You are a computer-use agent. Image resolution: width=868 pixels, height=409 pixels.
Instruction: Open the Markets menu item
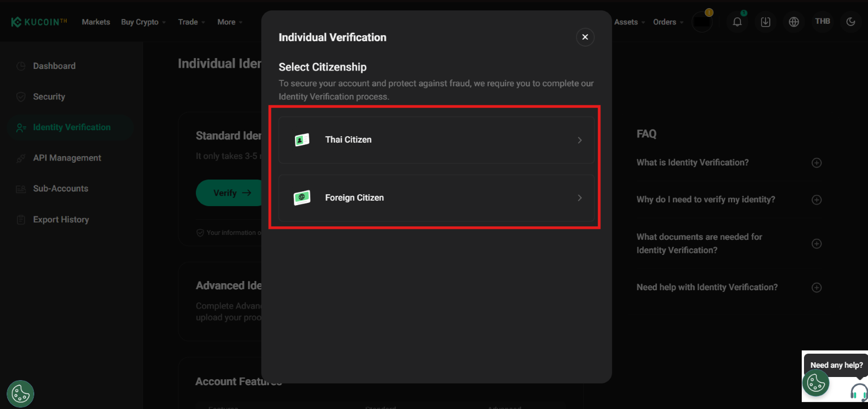click(96, 22)
